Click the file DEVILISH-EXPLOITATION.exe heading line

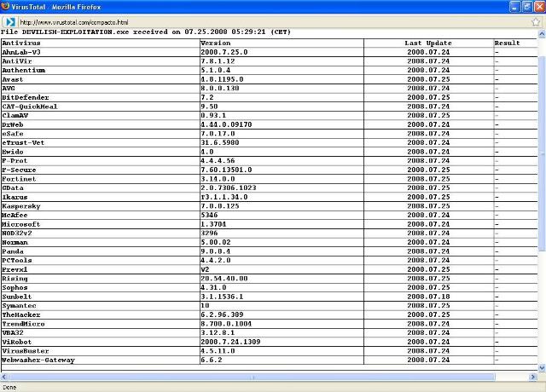point(146,32)
